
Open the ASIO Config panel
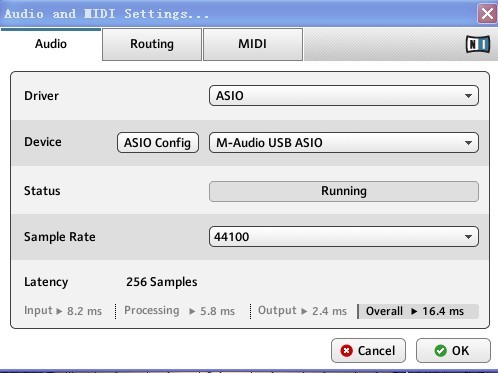158,143
